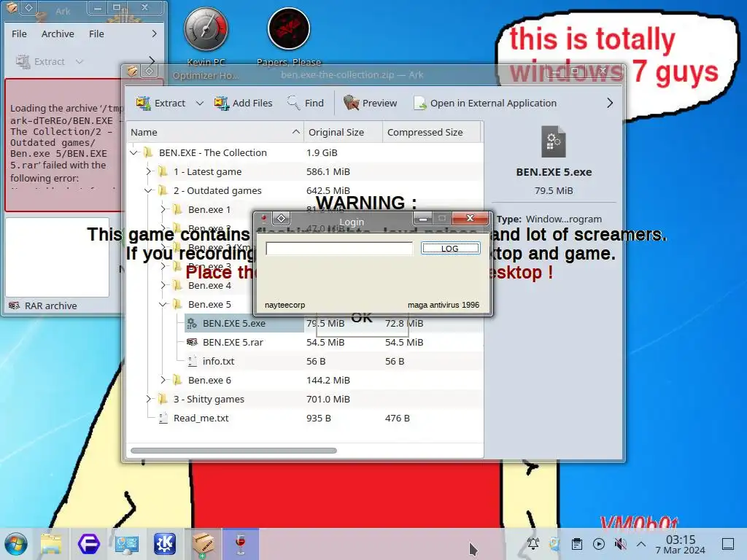Viewport: 747px width, 560px height.
Task: Expand the Ben.exe 1 folder
Action: tap(163, 209)
